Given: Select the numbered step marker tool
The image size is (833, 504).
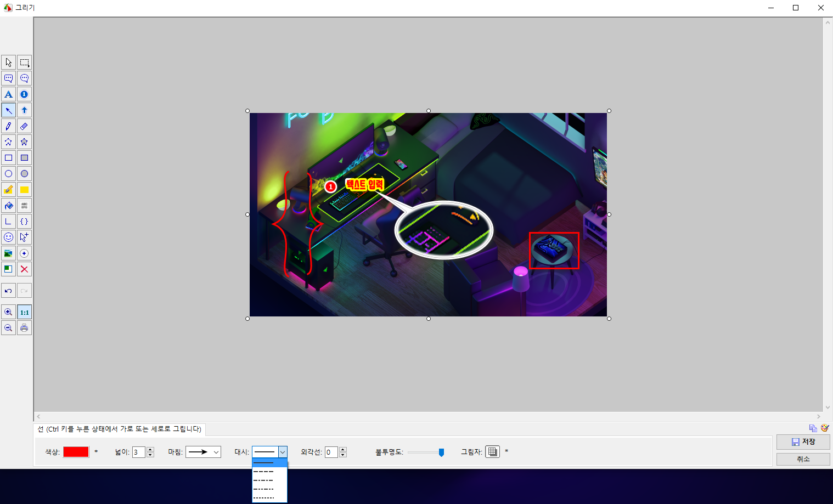Looking at the screenshot, I should click(24, 94).
